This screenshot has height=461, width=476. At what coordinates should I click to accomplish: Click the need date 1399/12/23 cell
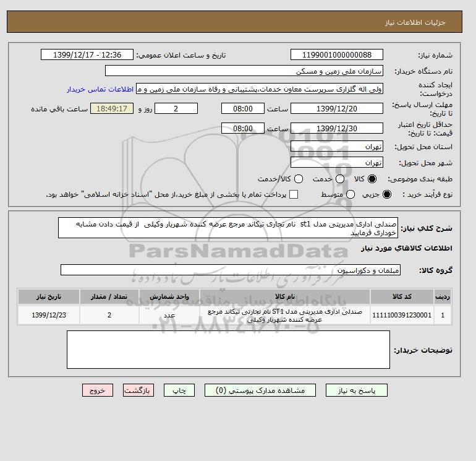tap(49, 315)
